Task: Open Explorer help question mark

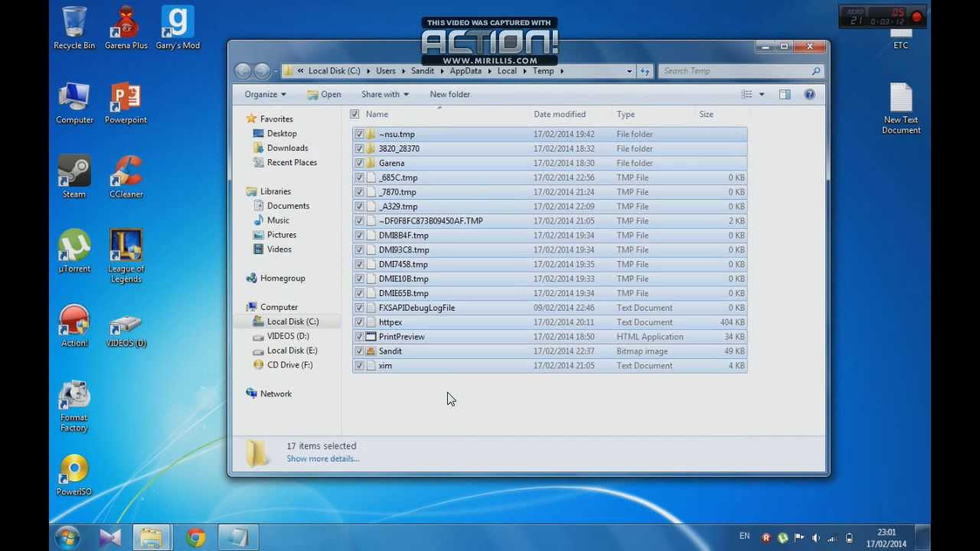Action: pyautogui.click(x=809, y=94)
